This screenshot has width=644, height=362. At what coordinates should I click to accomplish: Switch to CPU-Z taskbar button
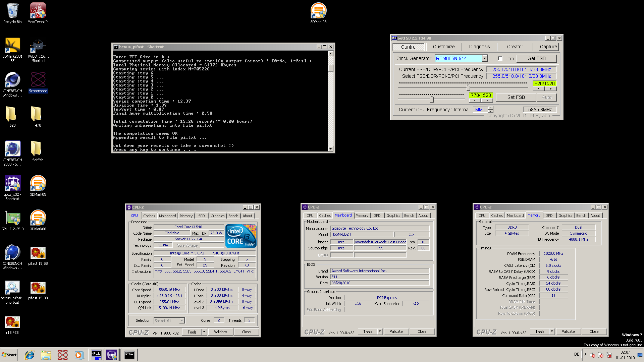(112, 355)
